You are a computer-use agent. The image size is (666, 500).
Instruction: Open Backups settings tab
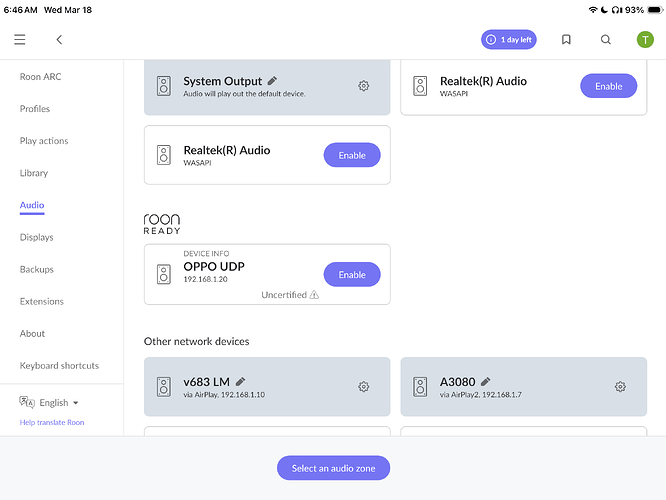[37, 269]
